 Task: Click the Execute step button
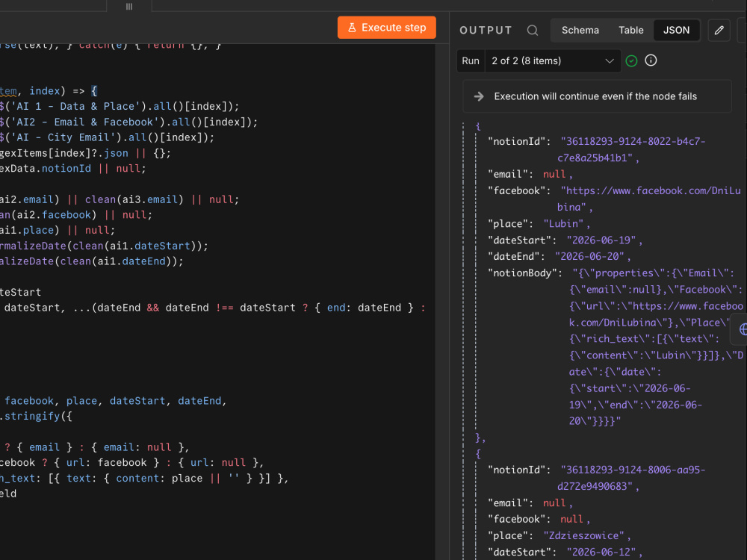tap(386, 28)
